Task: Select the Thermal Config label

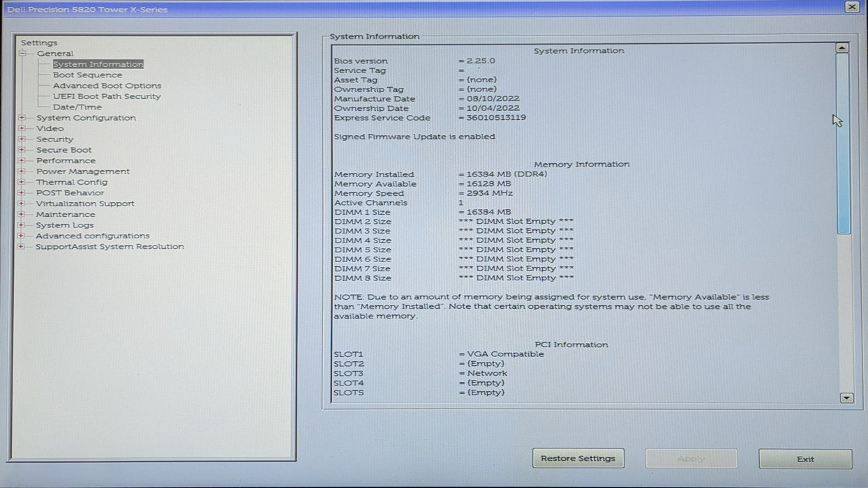Action: tap(72, 182)
